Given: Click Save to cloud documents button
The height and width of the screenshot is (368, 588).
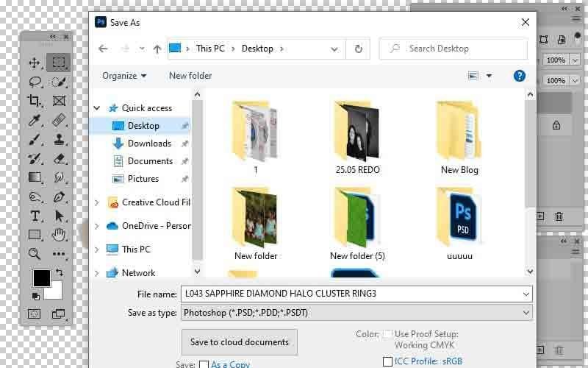Looking at the screenshot, I should [x=240, y=342].
